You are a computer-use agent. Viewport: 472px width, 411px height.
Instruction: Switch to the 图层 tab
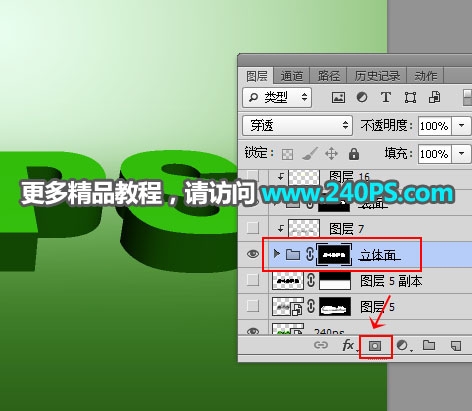[256, 76]
